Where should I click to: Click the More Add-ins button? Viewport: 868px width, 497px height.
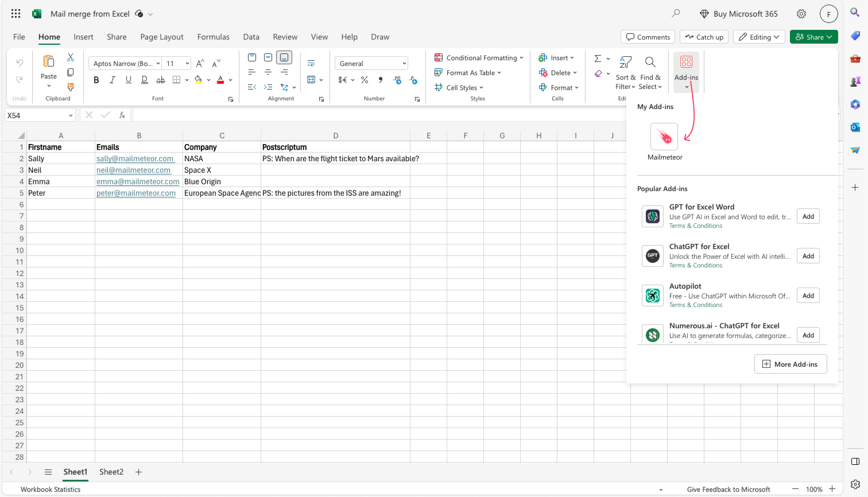point(790,364)
